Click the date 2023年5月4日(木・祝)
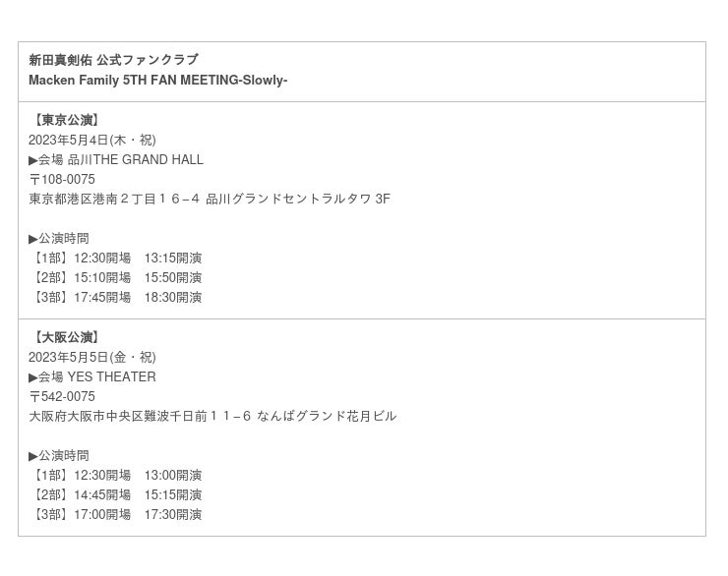Screen dimensions: 728x576 coord(92,140)
